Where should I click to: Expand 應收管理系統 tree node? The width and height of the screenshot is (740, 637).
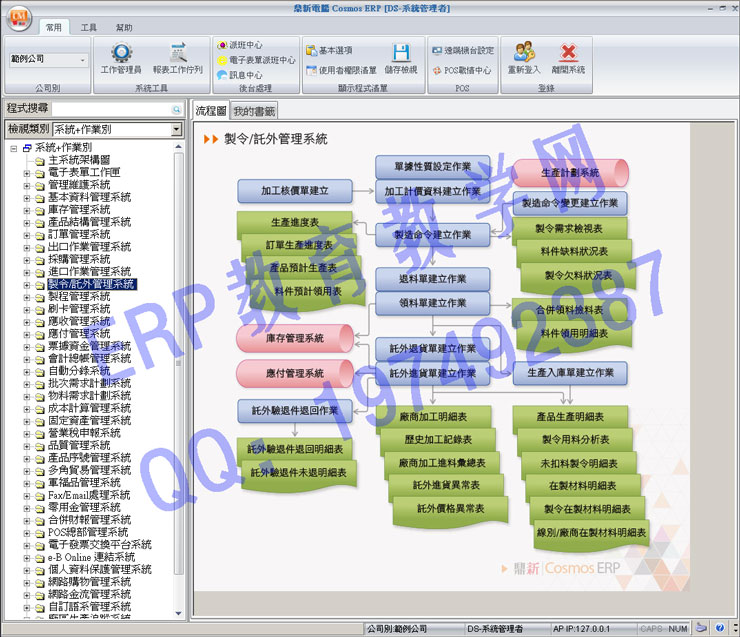[x=27, y=322]
